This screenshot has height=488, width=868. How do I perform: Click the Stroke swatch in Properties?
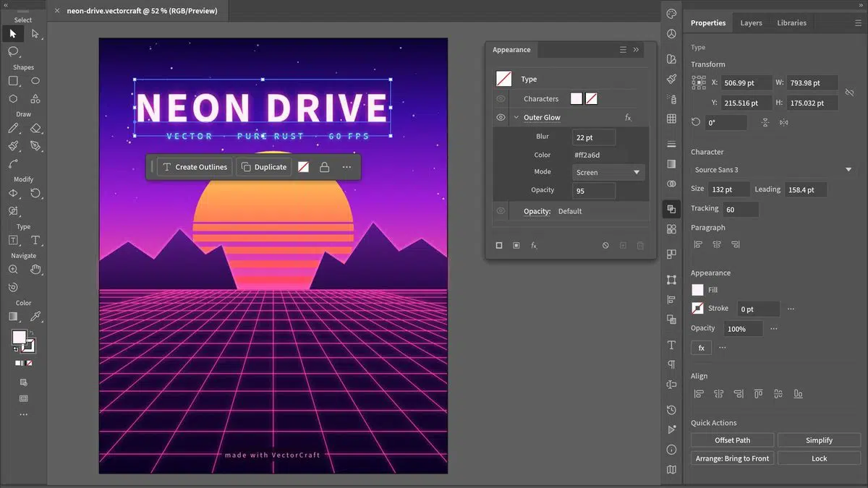(x=697, y=309)
